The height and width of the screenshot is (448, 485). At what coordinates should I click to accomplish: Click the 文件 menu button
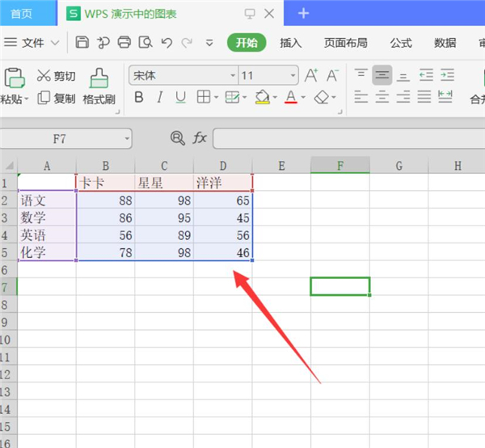click(x=33, y=43)
